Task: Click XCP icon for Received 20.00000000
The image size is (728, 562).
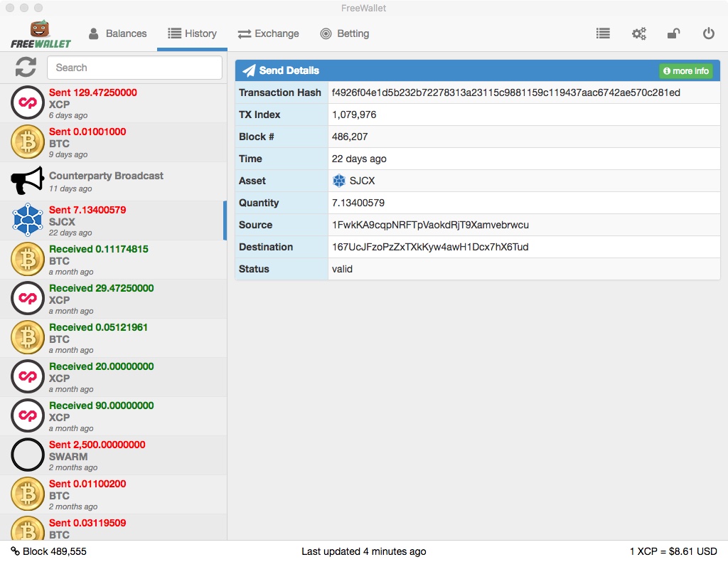Action: (x=28, y=376)
